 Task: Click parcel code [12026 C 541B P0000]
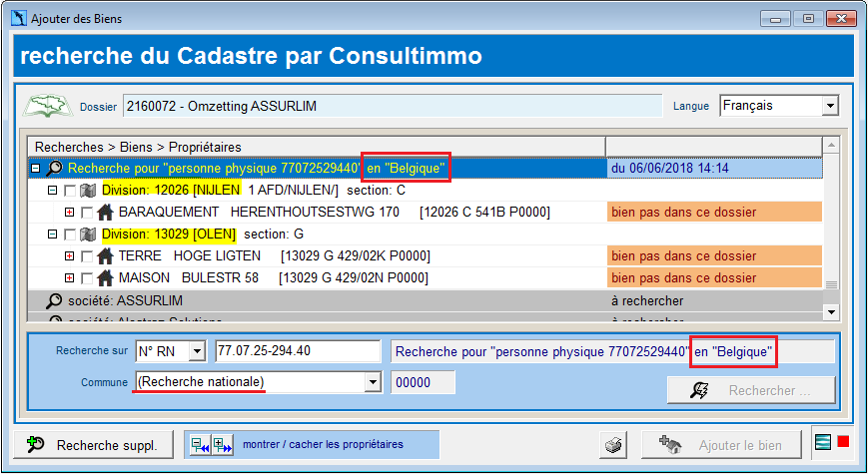(484, 213)
